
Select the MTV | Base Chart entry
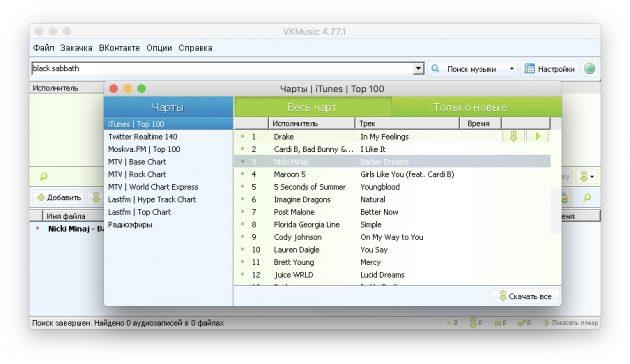[x=168, y=162]
